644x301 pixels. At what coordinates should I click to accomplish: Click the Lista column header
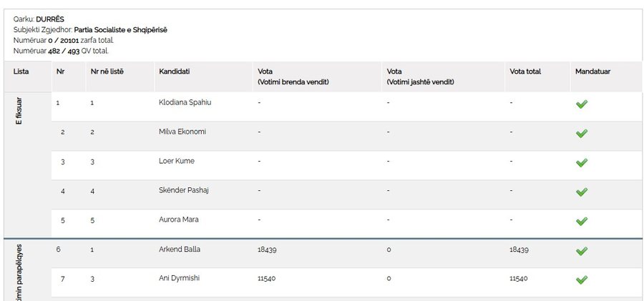click(x=21, y=71)
